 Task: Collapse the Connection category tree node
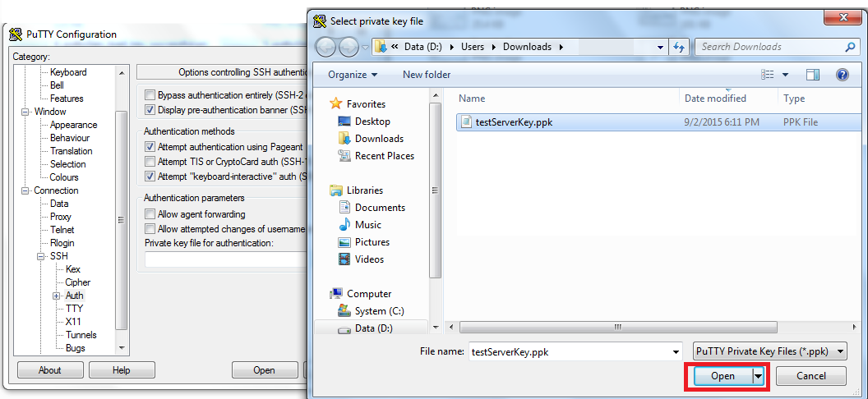(25, 190)
